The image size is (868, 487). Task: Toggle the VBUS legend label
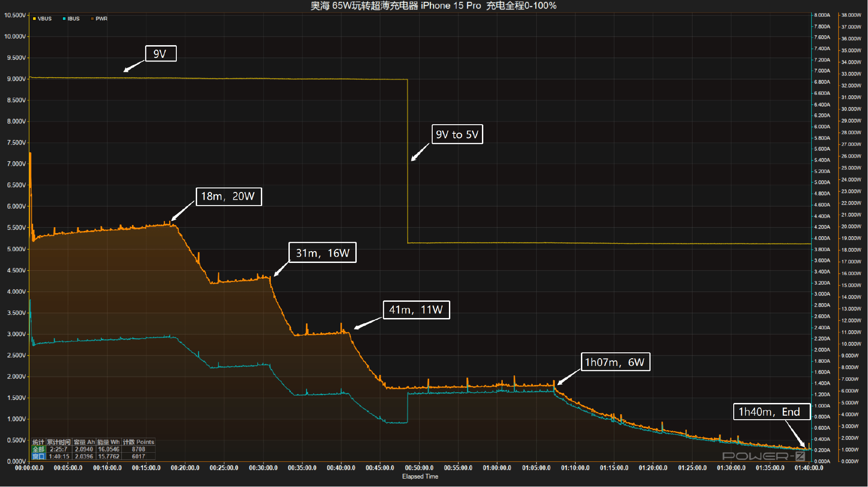point(45,19)
